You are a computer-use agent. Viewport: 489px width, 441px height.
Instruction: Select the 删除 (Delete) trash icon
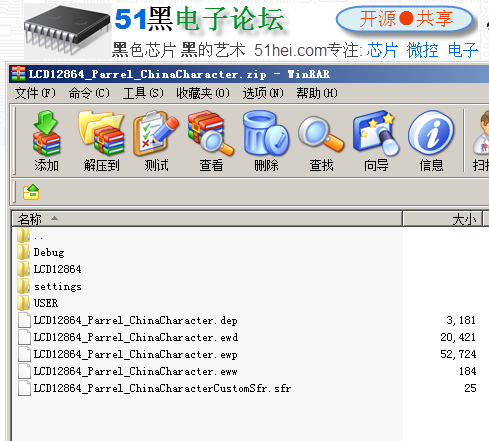(x=266, y=141)
